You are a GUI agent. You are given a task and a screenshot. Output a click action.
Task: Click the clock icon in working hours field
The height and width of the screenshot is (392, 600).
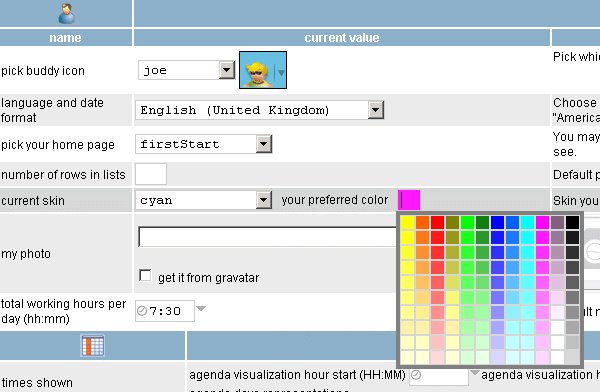(x=142, y=310)
